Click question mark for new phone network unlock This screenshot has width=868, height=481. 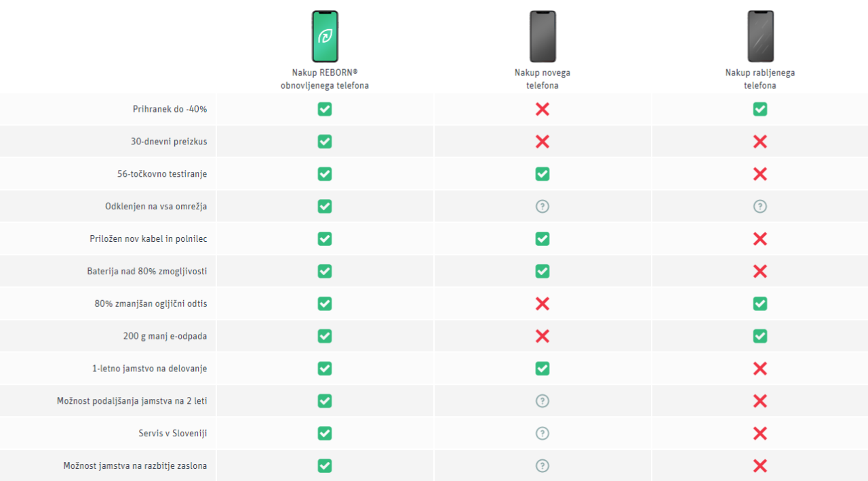(x=542, y=207)
